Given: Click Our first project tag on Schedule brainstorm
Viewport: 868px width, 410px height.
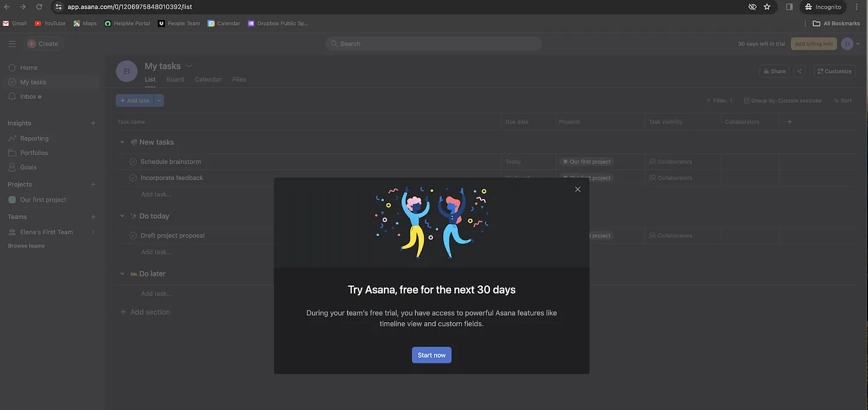Looking at the screenshot, I should point(587,162).
